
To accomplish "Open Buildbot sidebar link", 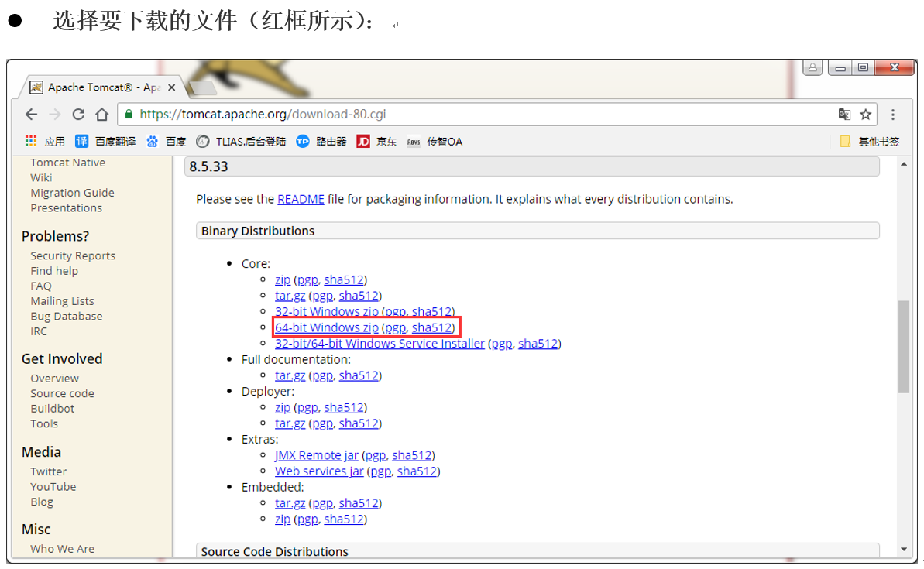I will tap(53, 409).
